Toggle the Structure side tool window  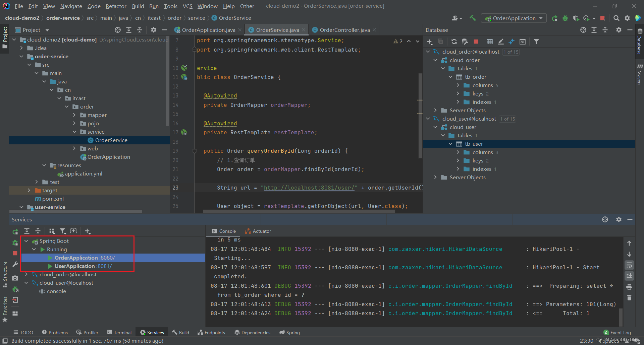[5, 275]
